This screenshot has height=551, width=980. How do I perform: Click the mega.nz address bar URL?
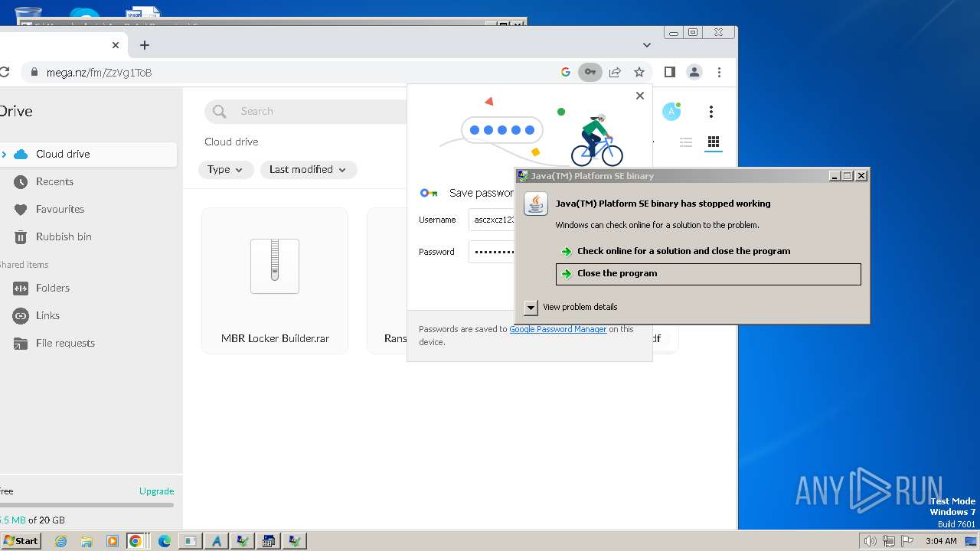[x=99, y=73]
